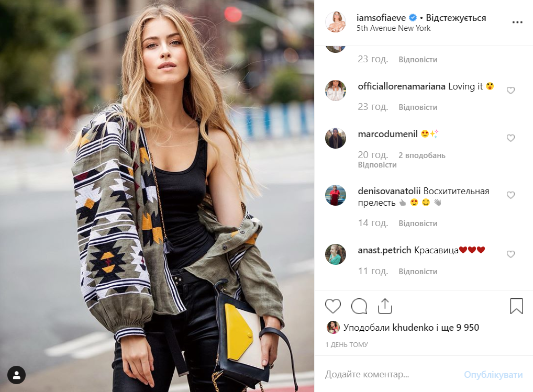Open marcodumenil's profile picture
Viewport: 533px width, 392px height.
click(x=336, y=138)
